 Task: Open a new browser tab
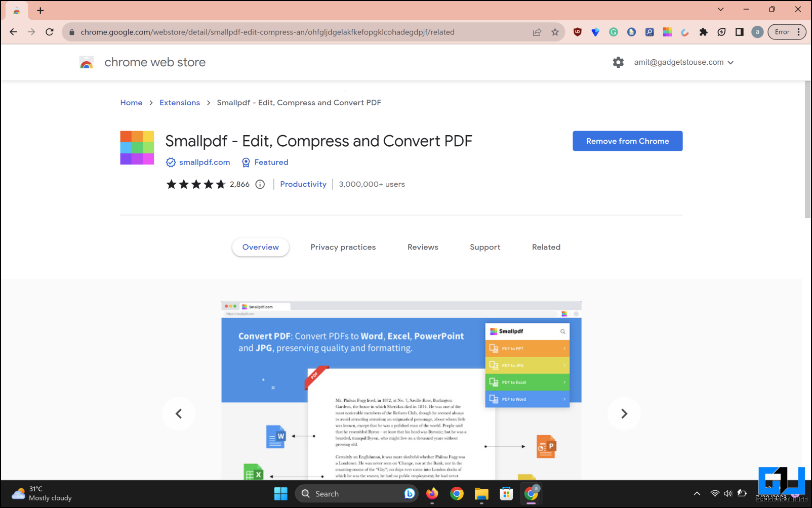pos(40,10)
